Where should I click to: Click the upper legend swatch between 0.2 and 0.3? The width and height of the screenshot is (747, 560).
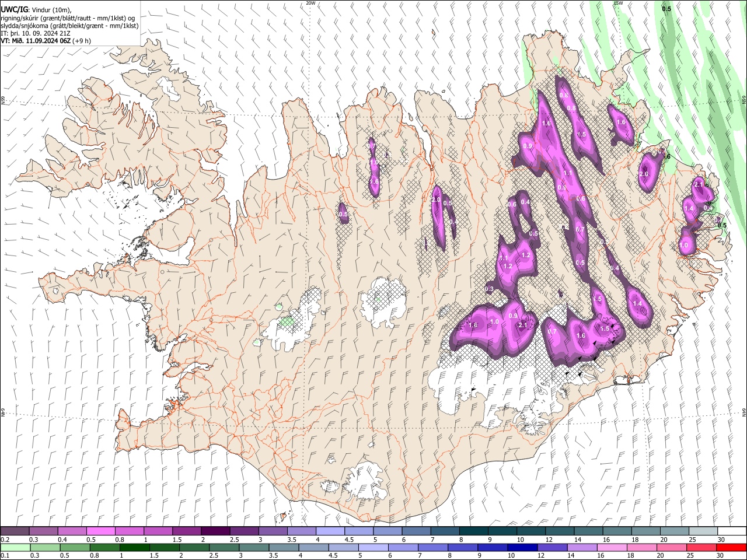15,531
